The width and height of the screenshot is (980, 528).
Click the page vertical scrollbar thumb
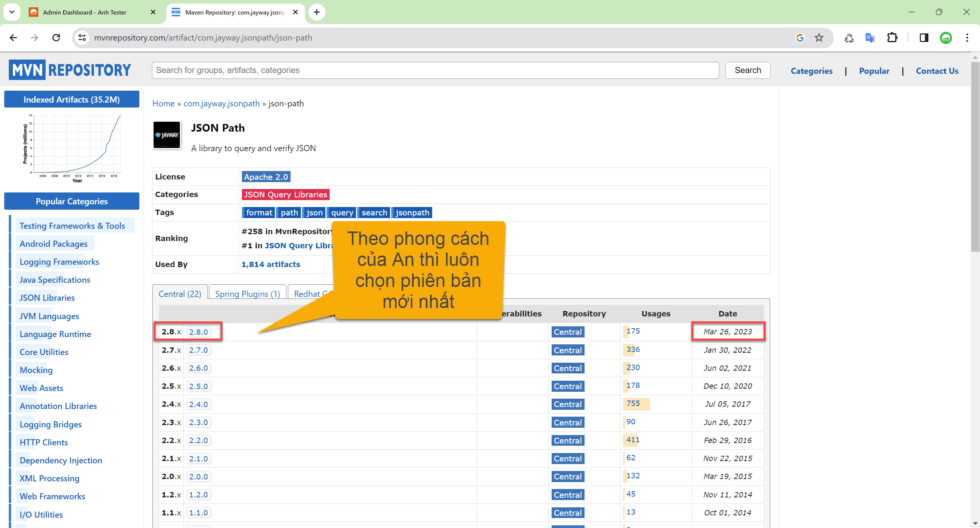tap(975, 157)
